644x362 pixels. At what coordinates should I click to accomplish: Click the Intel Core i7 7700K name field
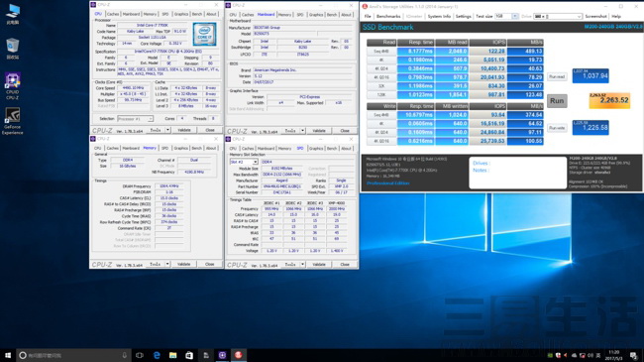153,26
